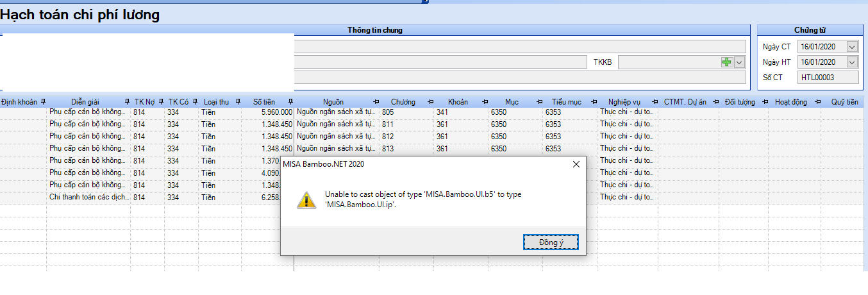Click the pin icon on Loại thu column
Image resolution: width=868 pixels, height=295 pixels.
click(x=238, y=102)
